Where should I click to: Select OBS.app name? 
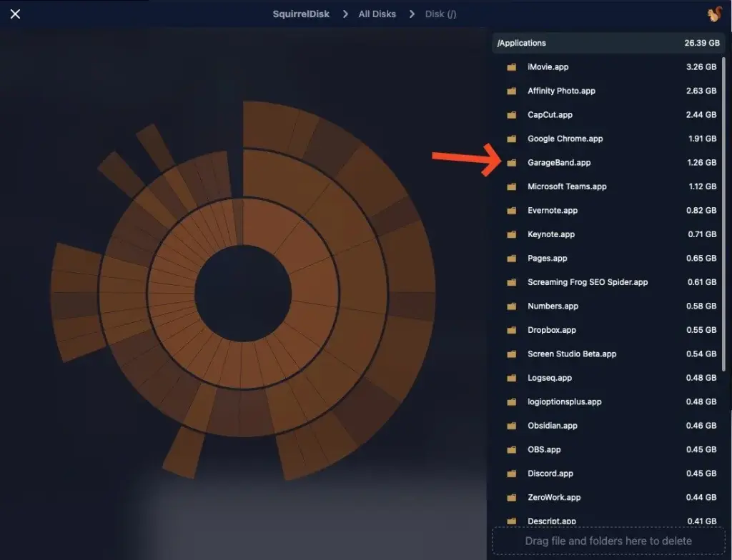pyautogui.click(x=544, y=449)
